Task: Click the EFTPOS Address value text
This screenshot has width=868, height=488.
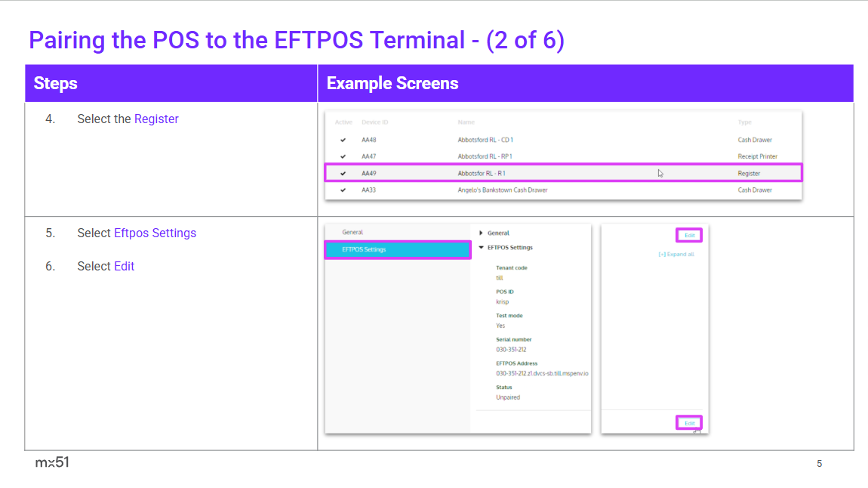Action: click(x=541, y=373)
